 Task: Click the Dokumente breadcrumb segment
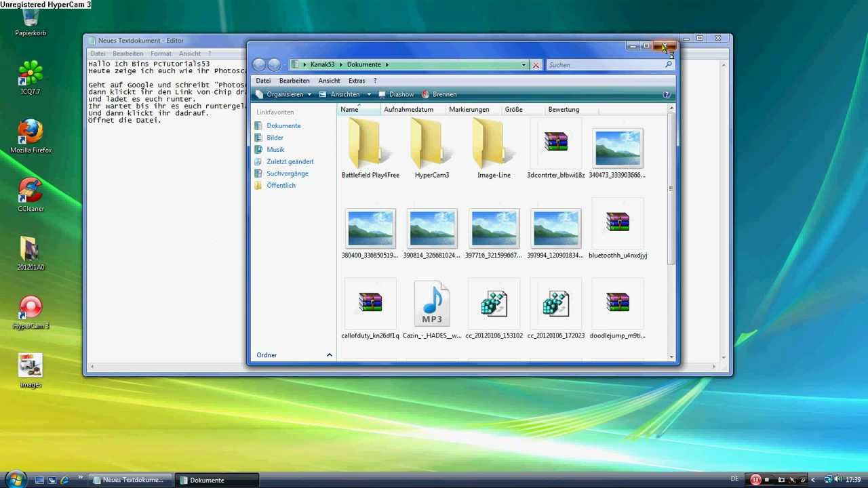pyautogui.click(x=364, y=64)
